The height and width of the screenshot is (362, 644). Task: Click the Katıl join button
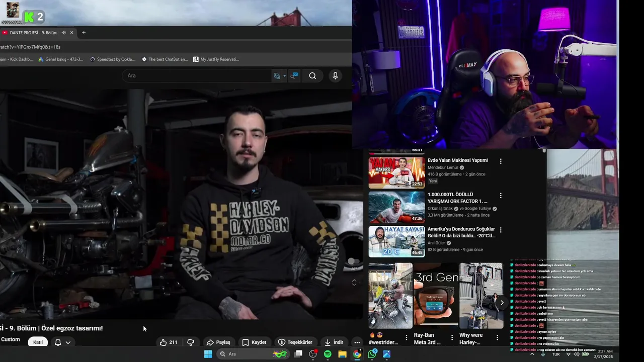coord(38,342)
